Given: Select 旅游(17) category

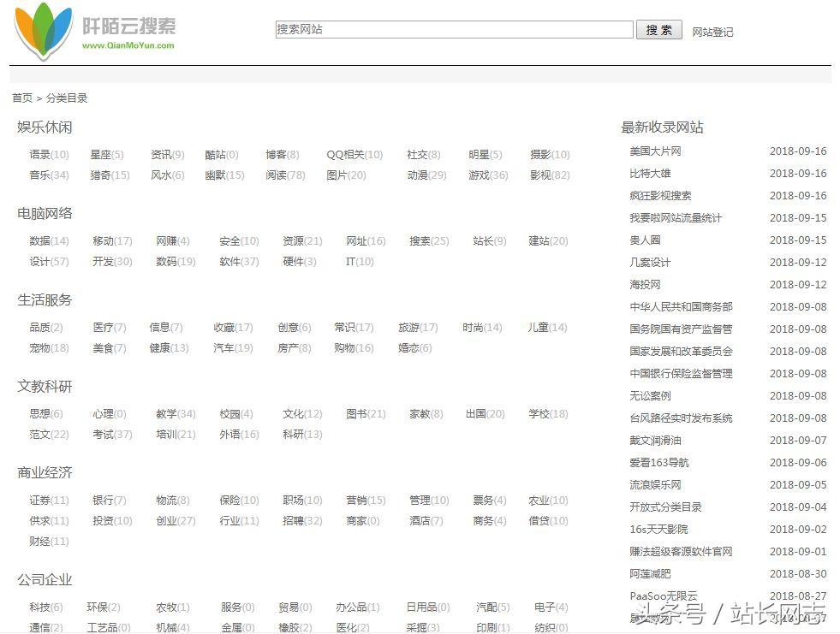Looking at the screenshot, I should click(x=419, y=327).
